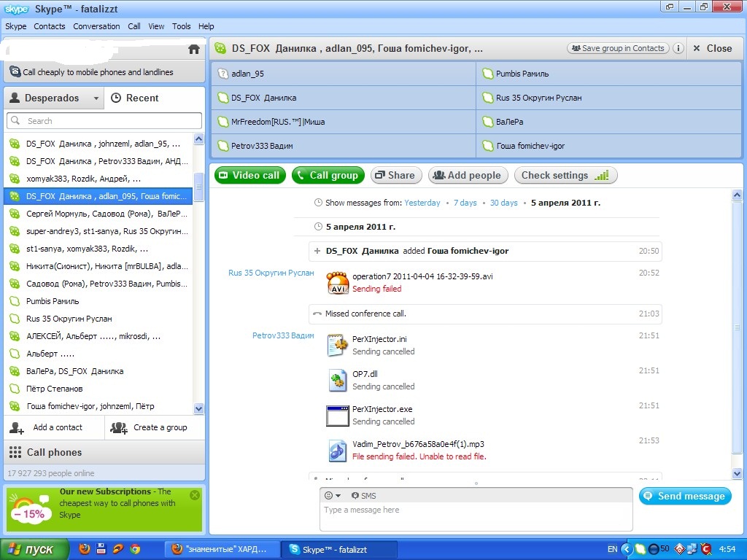Open the Desperados contact list dropdown

coord(96,98)
